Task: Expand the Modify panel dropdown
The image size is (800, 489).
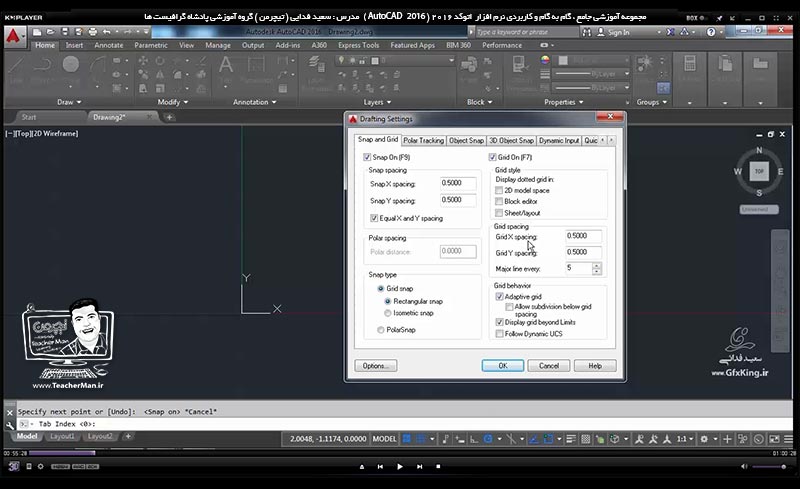Action: 172,102
